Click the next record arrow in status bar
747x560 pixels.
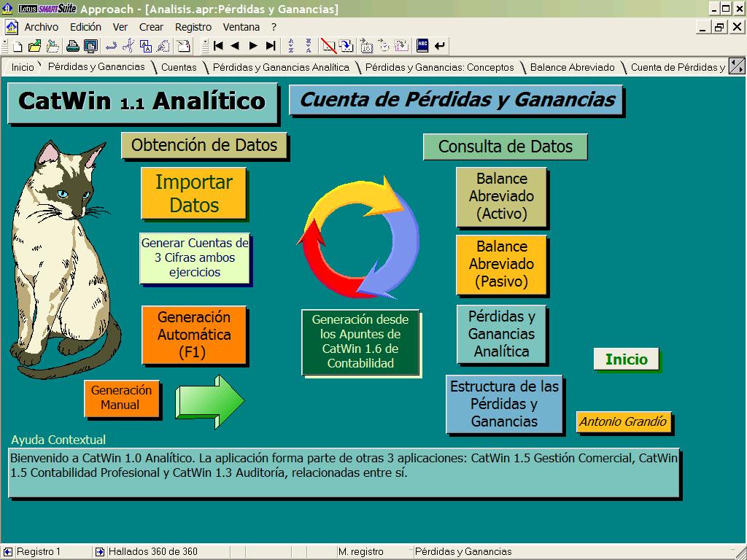[99, 552]
